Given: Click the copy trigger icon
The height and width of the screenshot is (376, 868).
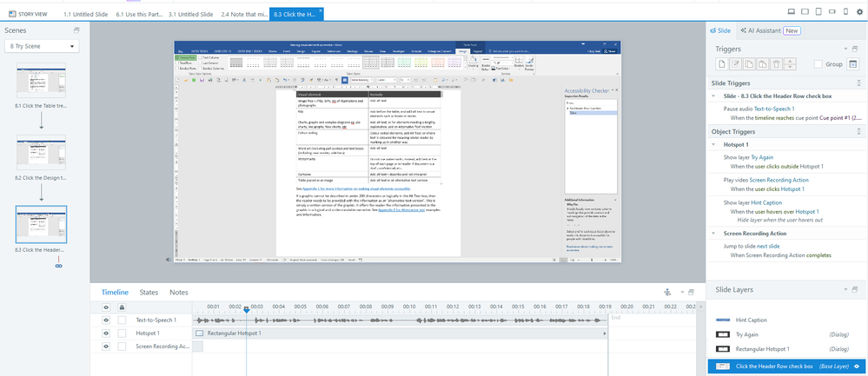Looking at the screenshot, I should point(749,64).
